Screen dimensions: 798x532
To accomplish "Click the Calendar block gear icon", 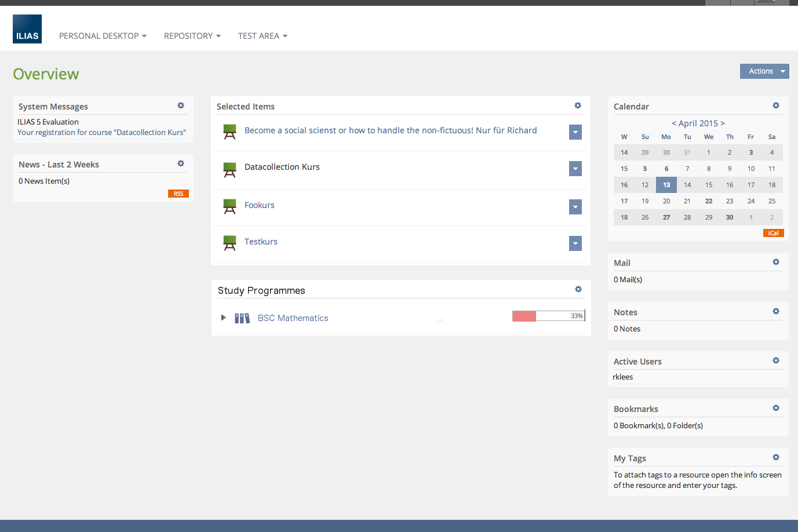I will point(776,105).
